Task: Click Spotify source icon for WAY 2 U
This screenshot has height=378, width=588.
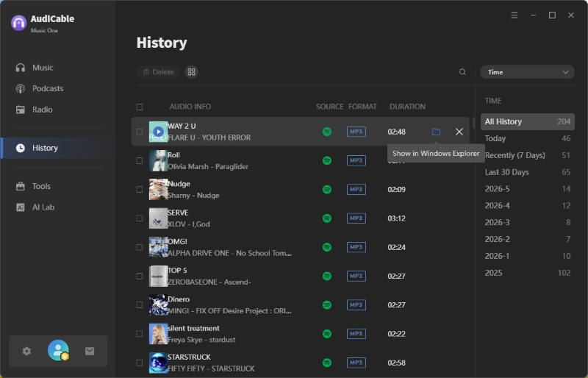Action: click(327, 132)
